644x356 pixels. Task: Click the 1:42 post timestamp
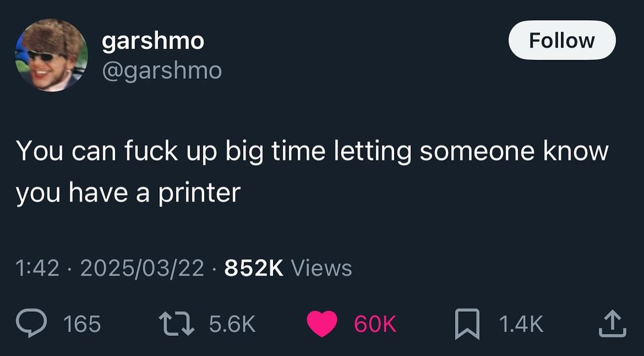[x=37, y=268]
